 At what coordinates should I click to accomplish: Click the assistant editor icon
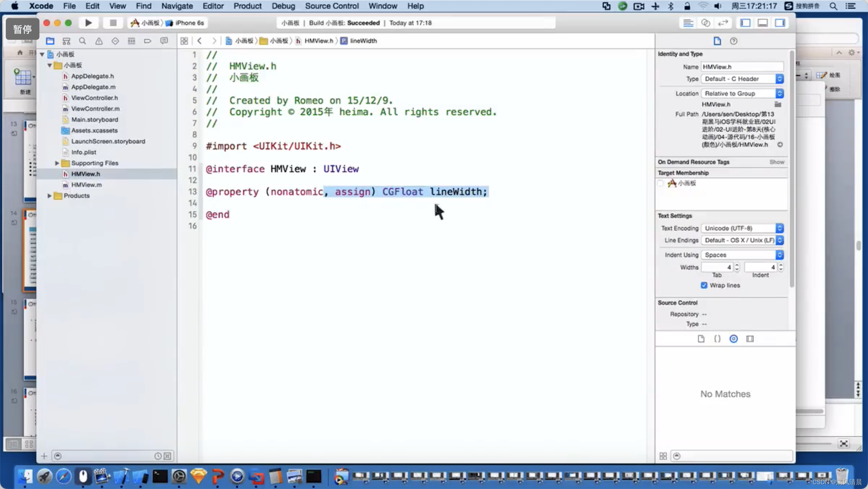point(705,22)
